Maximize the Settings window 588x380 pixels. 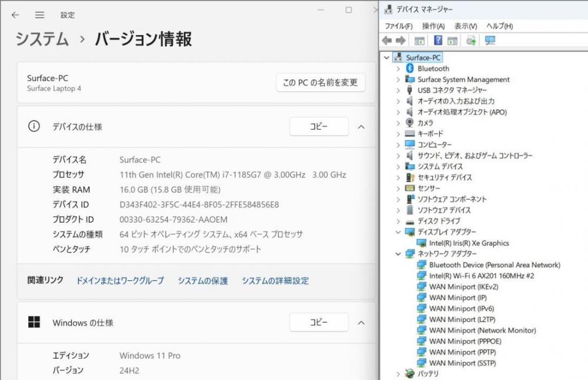[348, 10]
